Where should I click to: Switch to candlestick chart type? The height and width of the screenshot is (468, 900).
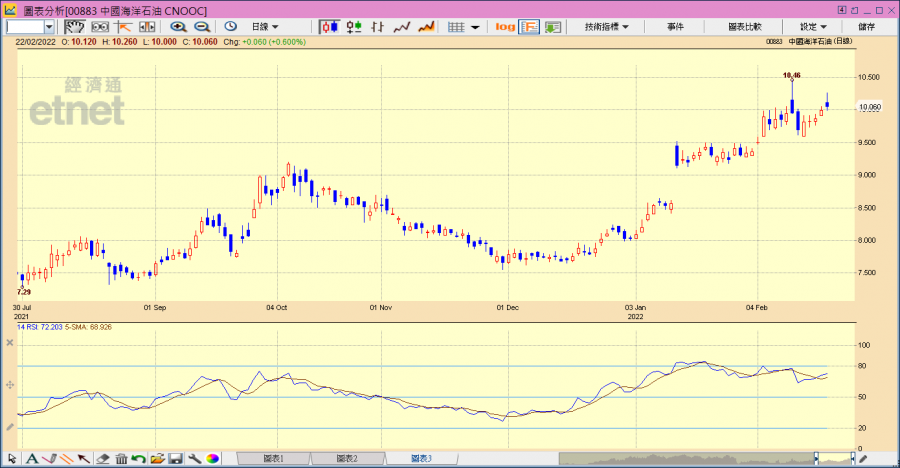pyautogui.click(x=329, y=27)
